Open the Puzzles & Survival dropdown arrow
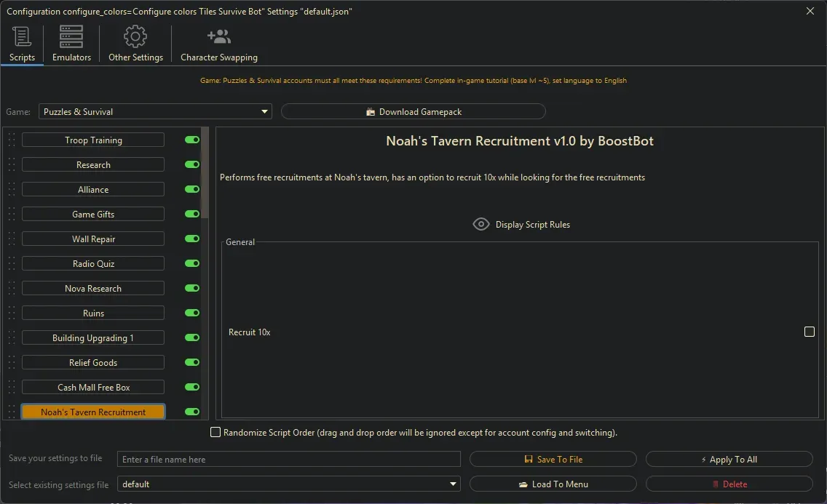Screen dimensions: 827x504 click(264, 111)
